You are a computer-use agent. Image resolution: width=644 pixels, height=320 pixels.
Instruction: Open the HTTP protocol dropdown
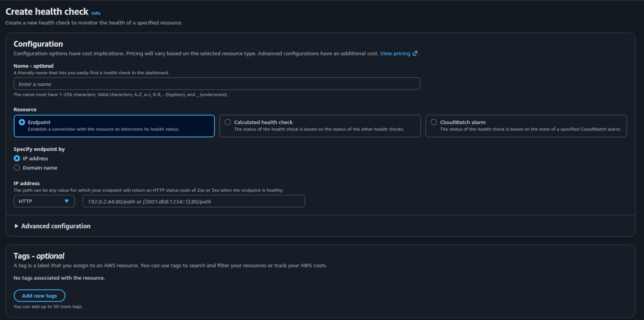coord(44,201)
